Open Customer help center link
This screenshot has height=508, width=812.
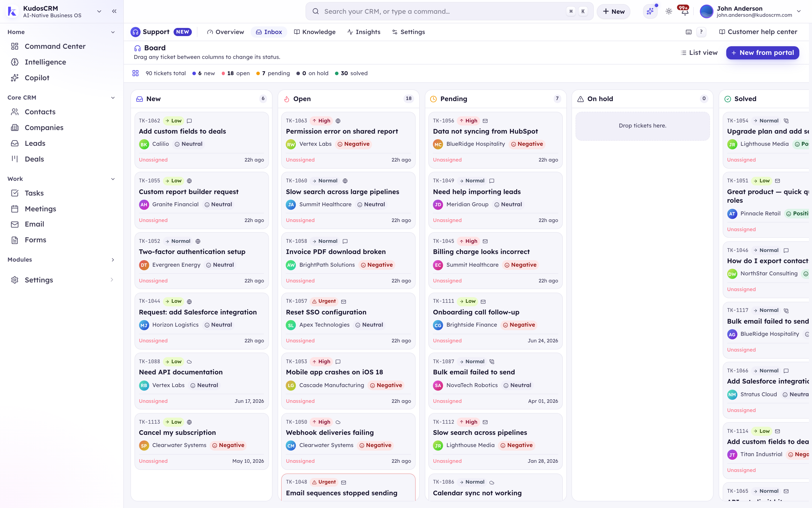click(x=758, y=32)
